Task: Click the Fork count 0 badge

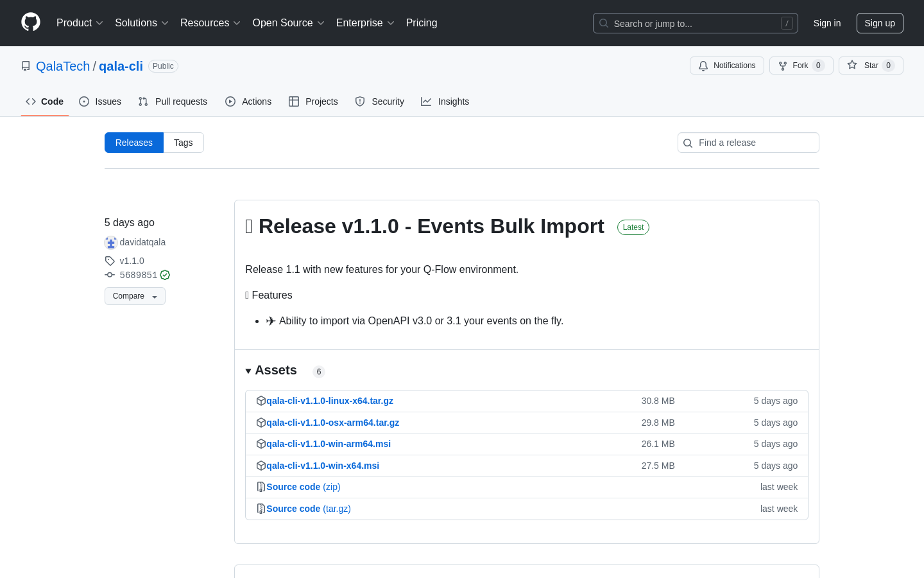Action: click(x=818, y=66)
